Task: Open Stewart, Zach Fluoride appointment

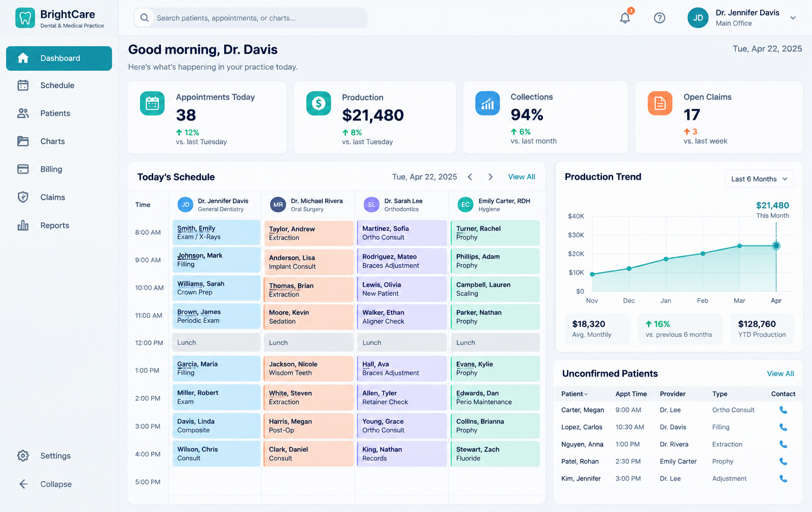Action: [495, 454]
